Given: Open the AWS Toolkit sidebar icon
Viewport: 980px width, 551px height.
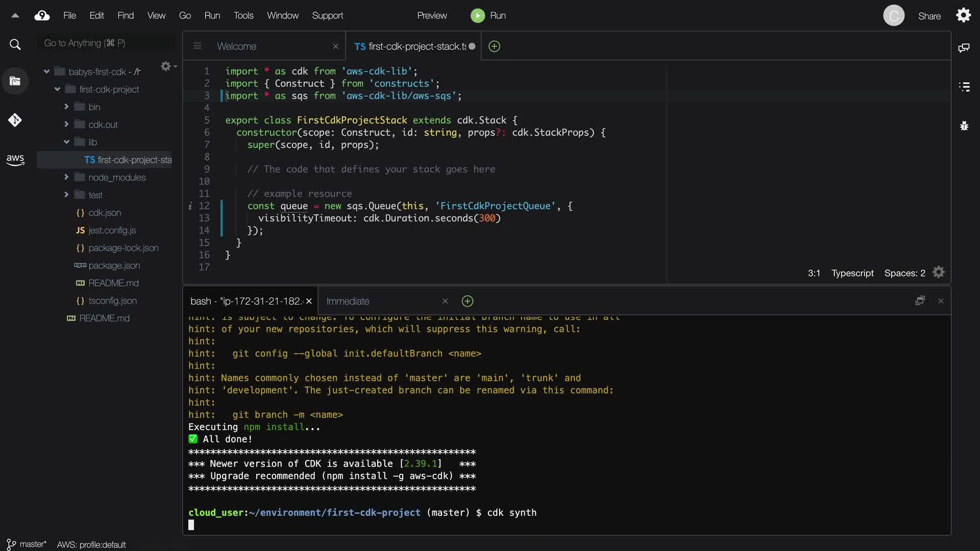Looking at the screenshot, I should tap(15, 160).
